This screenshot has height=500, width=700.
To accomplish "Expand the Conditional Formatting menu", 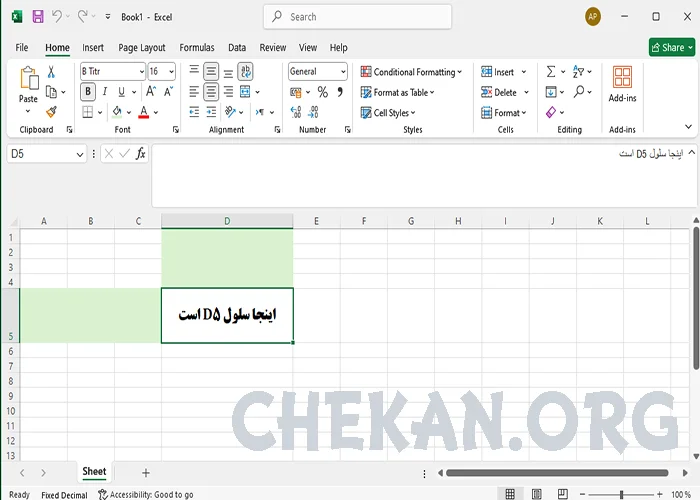I will click(411, 72).
